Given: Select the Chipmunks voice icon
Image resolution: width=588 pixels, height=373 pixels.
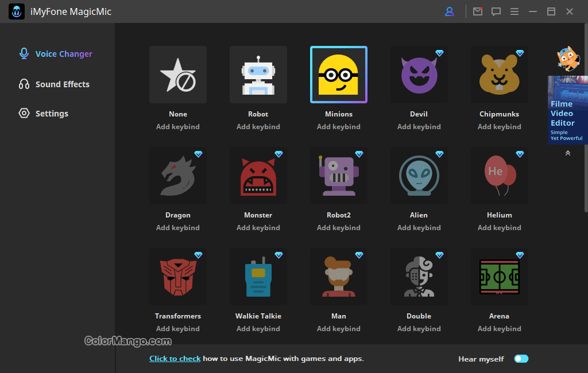Looking at the screenshot, I should tap(500, 75).
